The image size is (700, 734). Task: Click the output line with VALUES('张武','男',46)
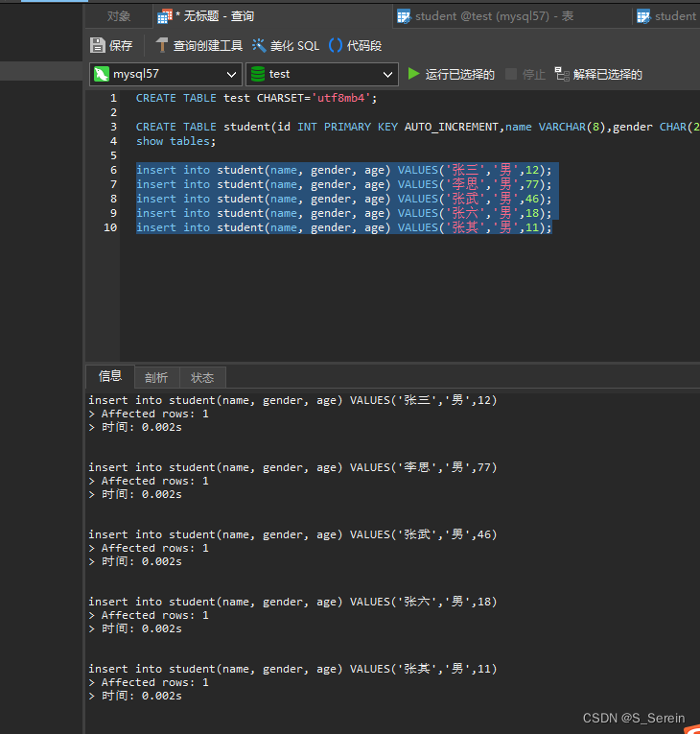coord(292,534)
